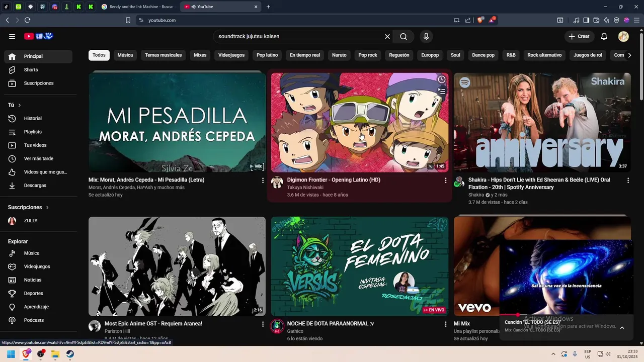Open options menu for the Requiem Aranea video

(x=263, y=324)
